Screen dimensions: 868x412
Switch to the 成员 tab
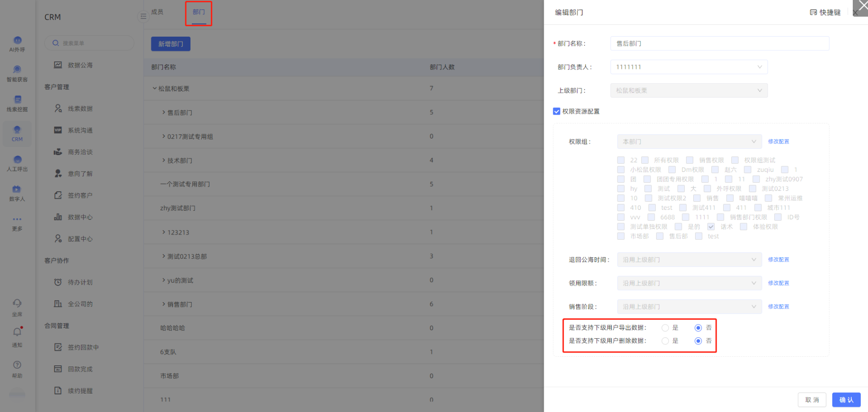point(157,12)
